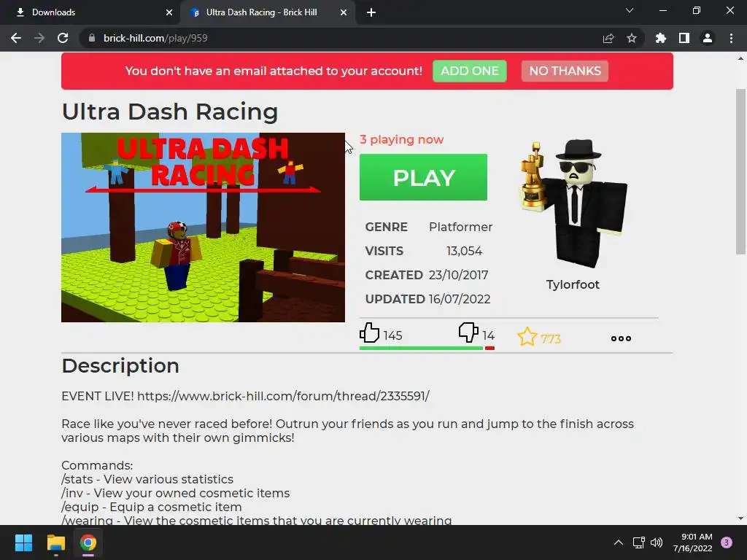This screenshot has width=747, height=560.
Task: Click the visits count 13,054
Action: [464, 251]
